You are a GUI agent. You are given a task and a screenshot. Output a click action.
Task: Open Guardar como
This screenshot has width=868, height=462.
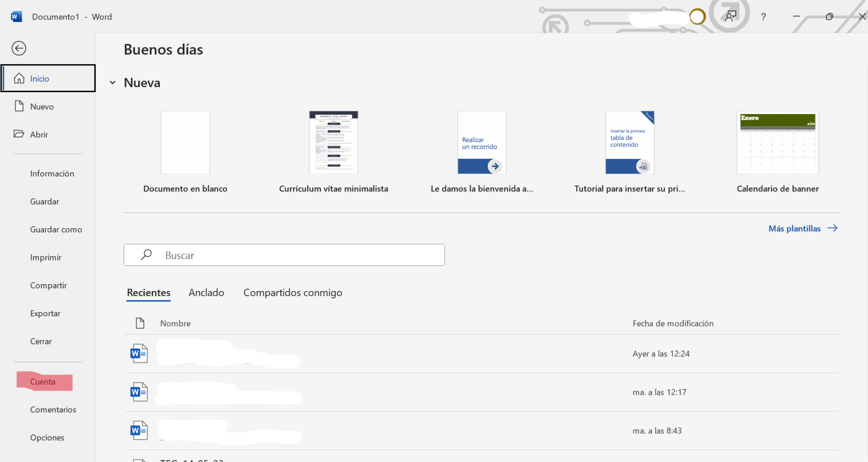[56, 229]
